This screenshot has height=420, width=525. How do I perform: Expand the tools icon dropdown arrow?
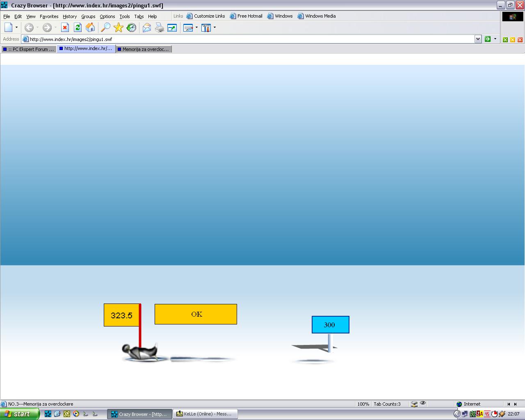215,27
